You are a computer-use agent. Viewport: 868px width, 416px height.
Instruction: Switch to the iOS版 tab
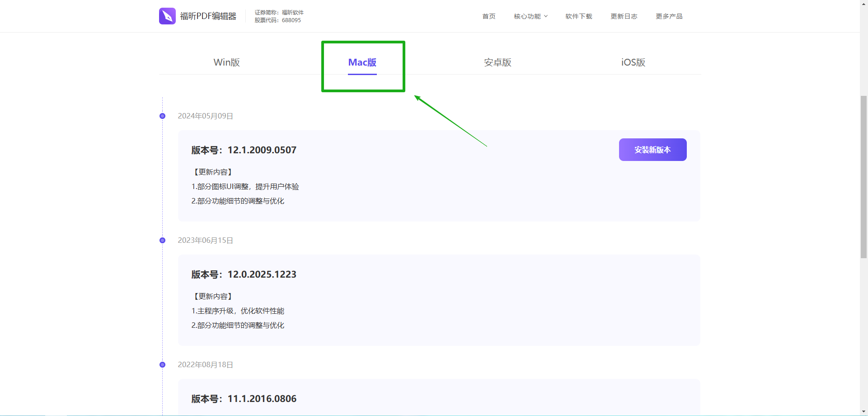coord(633,62)
